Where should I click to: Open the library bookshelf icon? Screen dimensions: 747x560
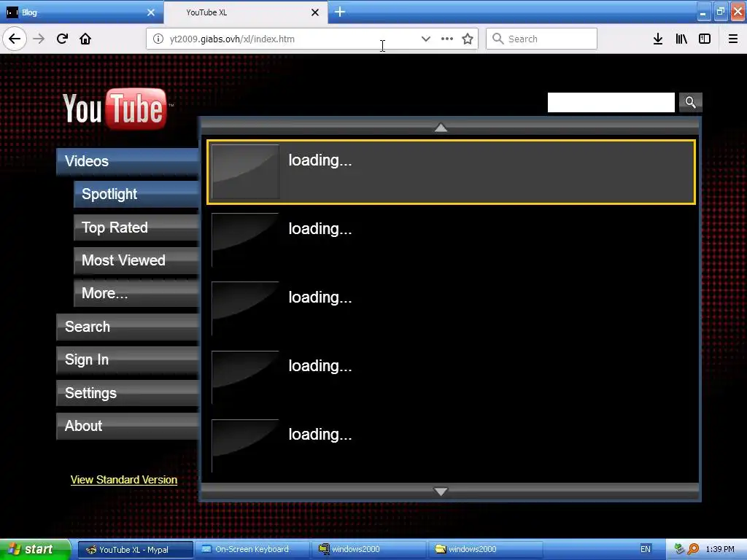(x=681, y=39)
